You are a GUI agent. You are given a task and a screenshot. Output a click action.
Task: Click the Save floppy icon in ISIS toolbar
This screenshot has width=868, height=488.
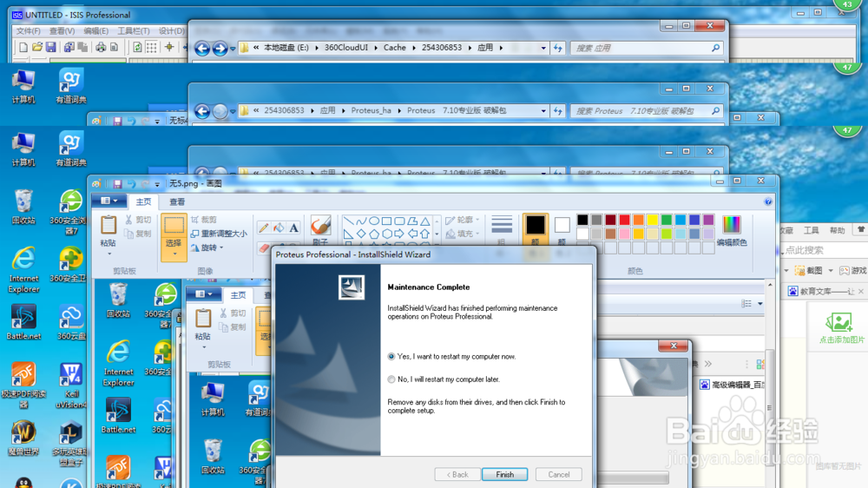(51, 48)
